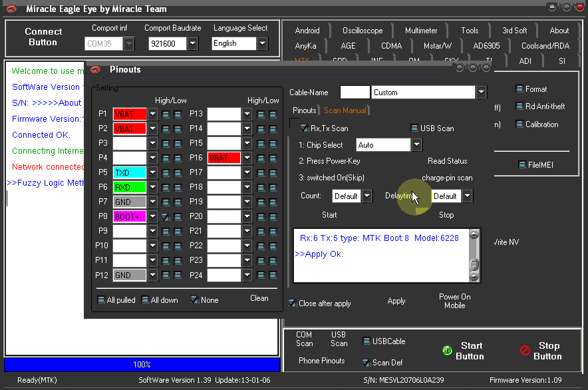Open the P8 BOOT+ pin dropdown
This screenshot has height=390, width=588.
152,216
